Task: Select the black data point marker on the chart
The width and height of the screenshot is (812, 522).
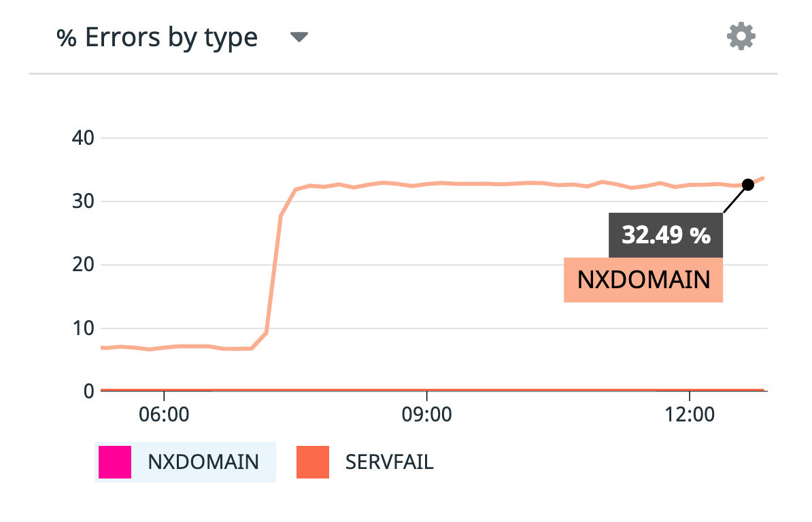Action: (x=749, y=184)
